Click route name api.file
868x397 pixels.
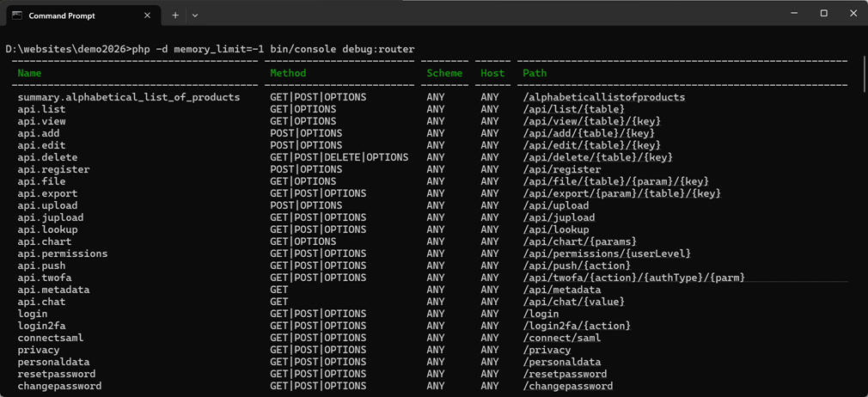[x=41, y=181]
